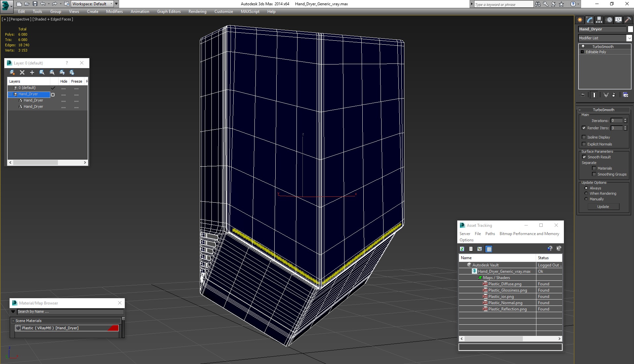
Task: Select When Rendering update option
Action: point(586,193)
